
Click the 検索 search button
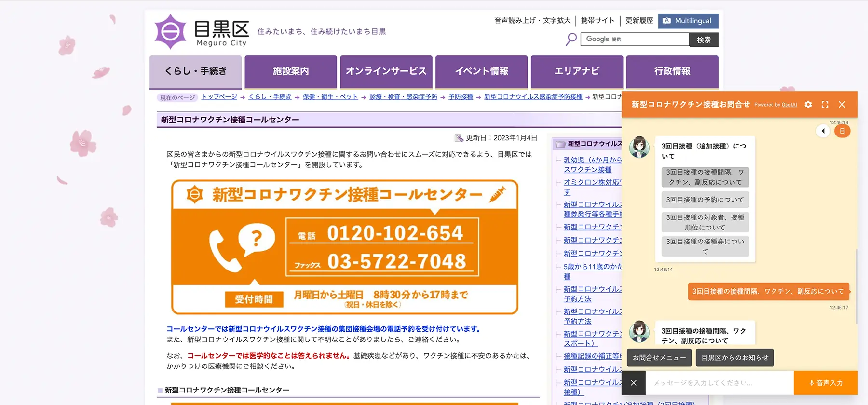coord(704,40)
